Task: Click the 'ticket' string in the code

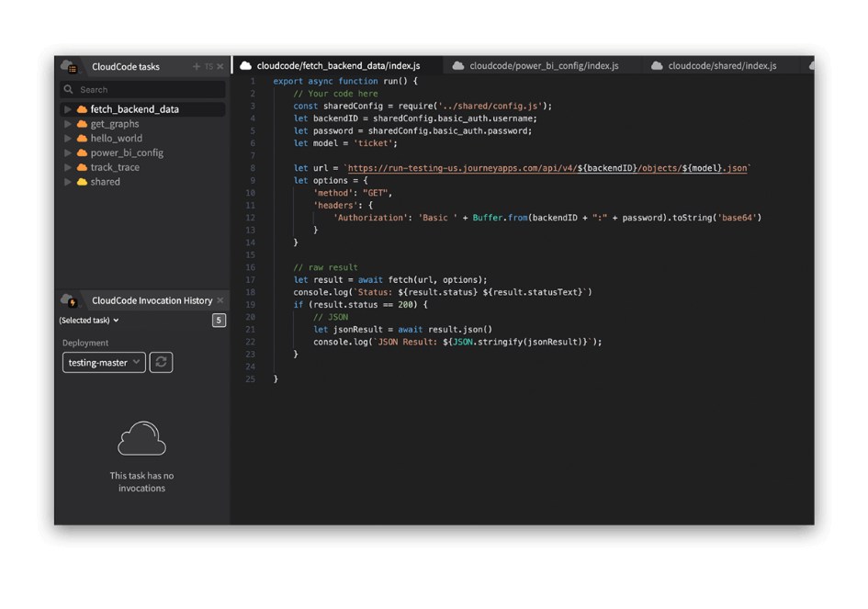Action: tap(373, 143)
